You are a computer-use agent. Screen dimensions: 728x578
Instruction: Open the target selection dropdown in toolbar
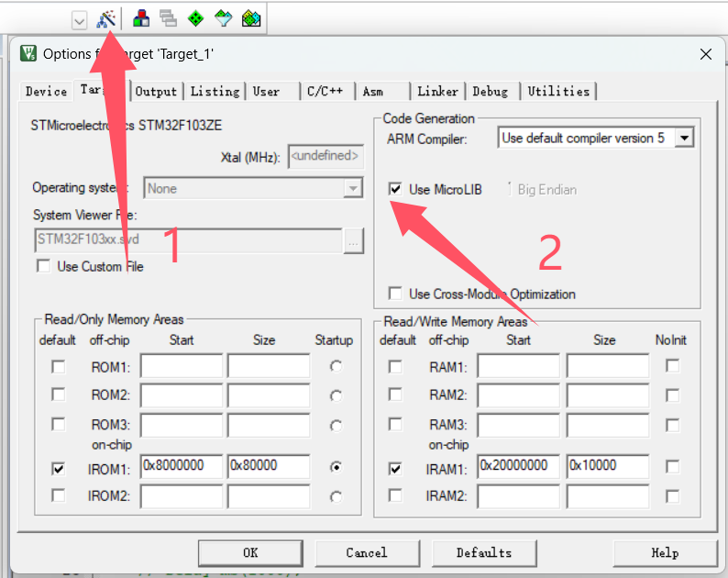(80, 19)
